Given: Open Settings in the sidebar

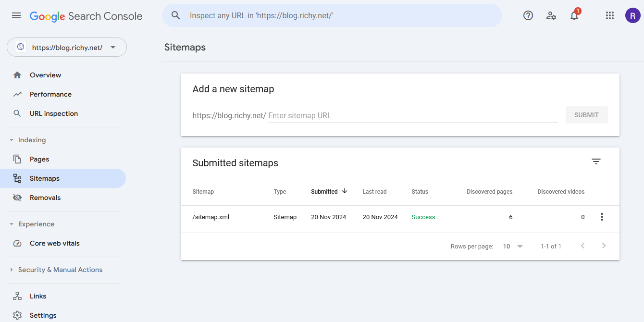Looking at the screenshot, I should pos(63,315).
